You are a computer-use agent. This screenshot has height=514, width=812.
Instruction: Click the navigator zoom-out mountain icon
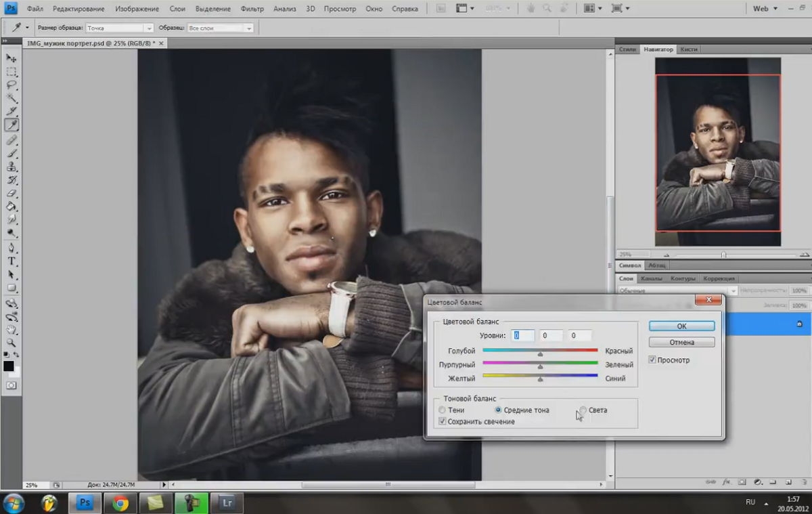pos(666,255)
